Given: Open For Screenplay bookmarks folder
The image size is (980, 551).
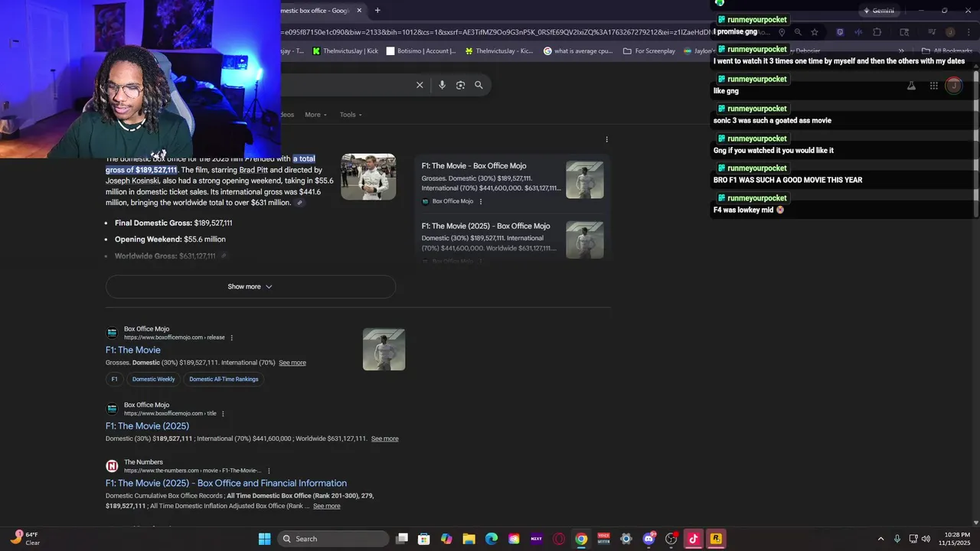Looking at the screenshot, I should 649,51.
